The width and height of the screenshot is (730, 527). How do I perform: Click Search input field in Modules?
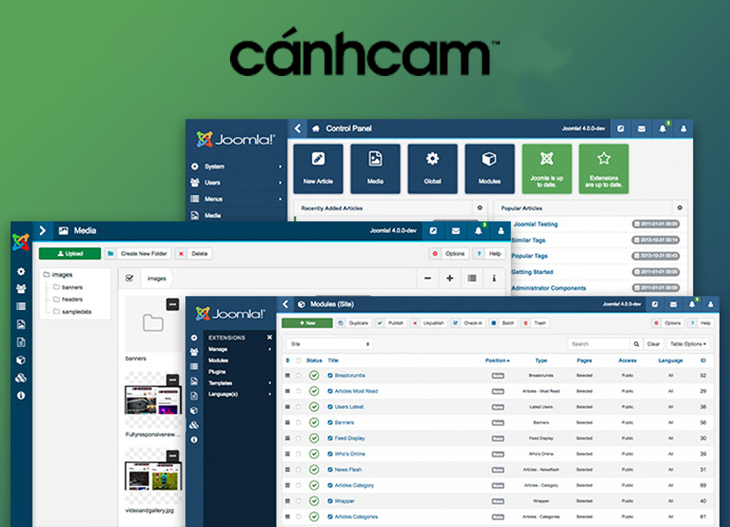[x=599, y=344]
